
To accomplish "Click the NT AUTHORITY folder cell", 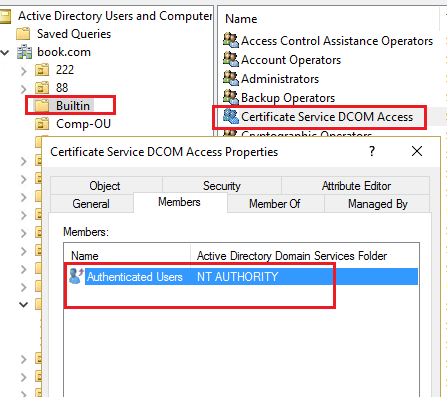I will 237,277.
